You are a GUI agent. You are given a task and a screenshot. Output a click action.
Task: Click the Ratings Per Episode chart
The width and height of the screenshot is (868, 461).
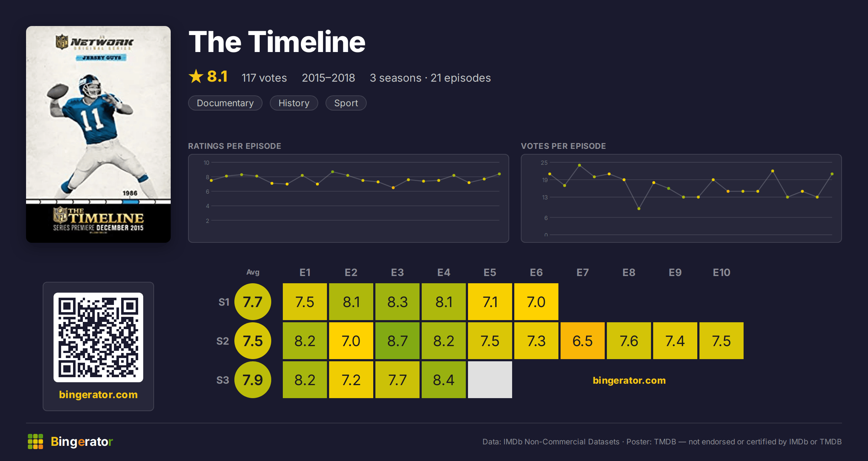click(349, 198)
